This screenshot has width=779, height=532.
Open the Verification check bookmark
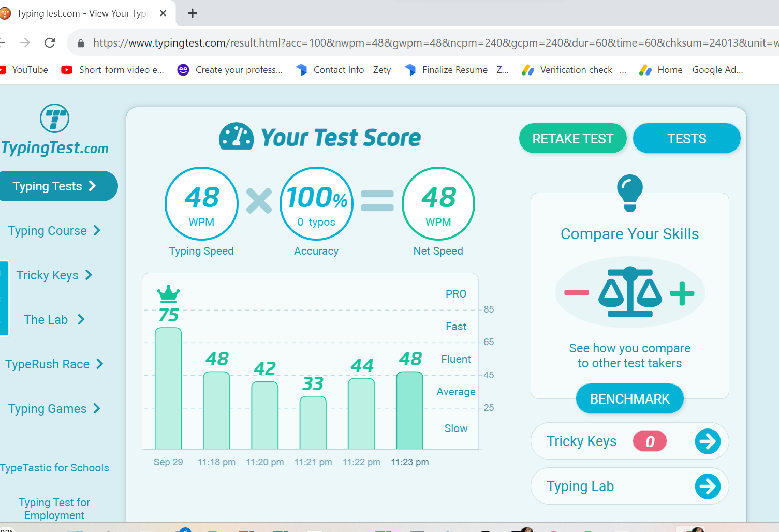574,70
